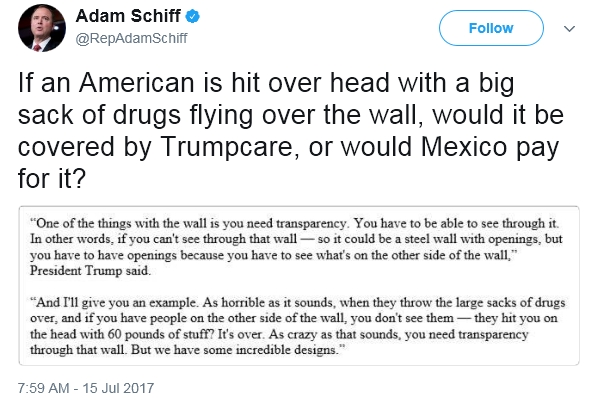The image size is (603, 407).
Task: Enlarge the attached Trump quote image
Action: pos(299,286)
